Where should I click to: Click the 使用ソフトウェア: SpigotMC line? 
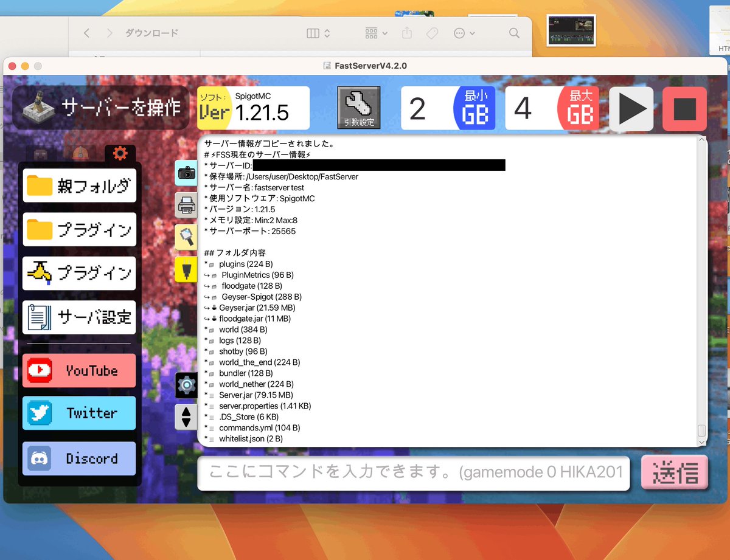(260, 198)
